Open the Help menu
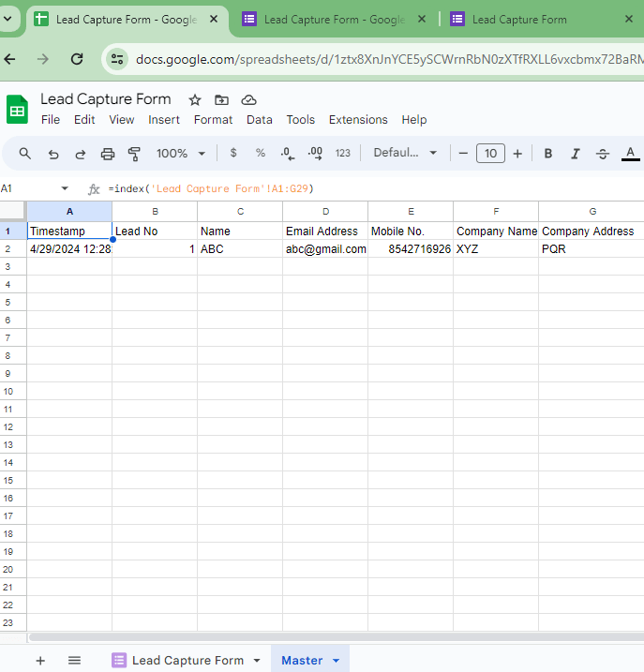The height and width of the screenshot is (672, 644). pyautogui.click(x=414, y=120)
